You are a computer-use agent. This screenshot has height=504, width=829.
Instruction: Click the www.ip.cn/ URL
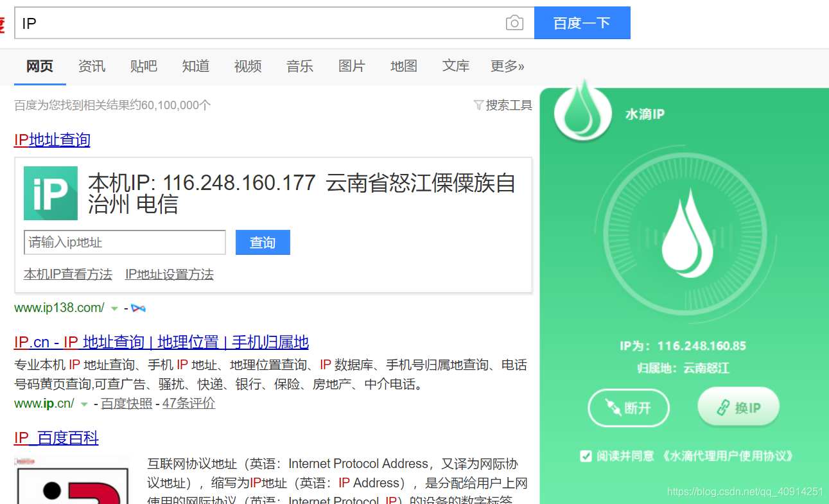(x=44, y=404)
